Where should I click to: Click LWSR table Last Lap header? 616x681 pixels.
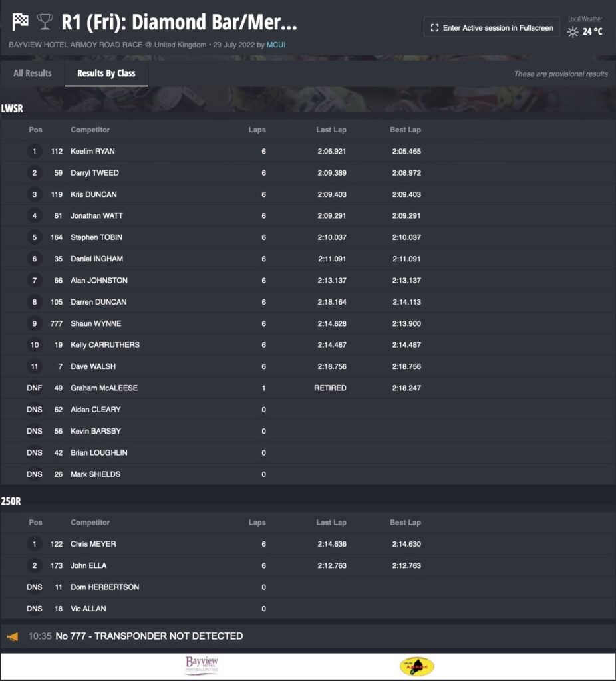[331, 130]
